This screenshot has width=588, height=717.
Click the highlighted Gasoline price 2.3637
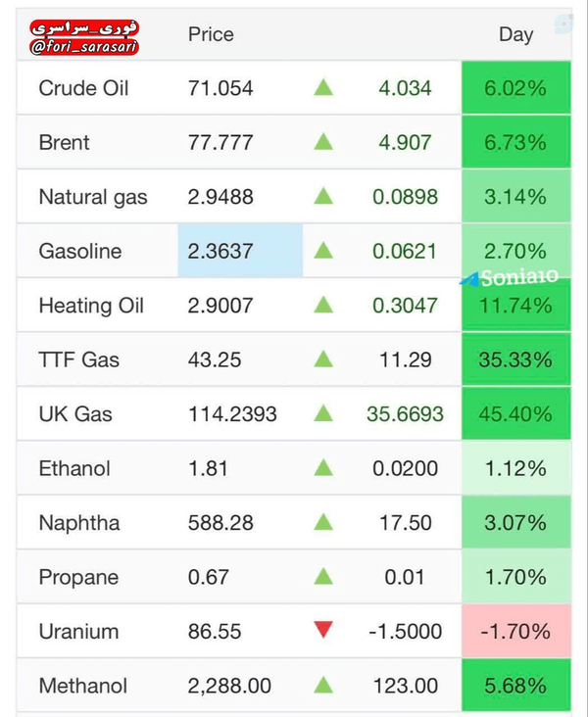coord(240,251)
